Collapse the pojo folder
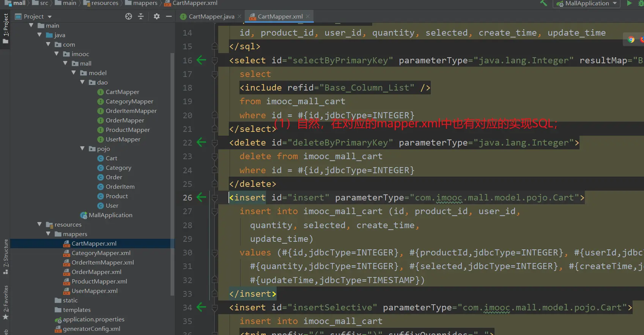 coord(82,149)
